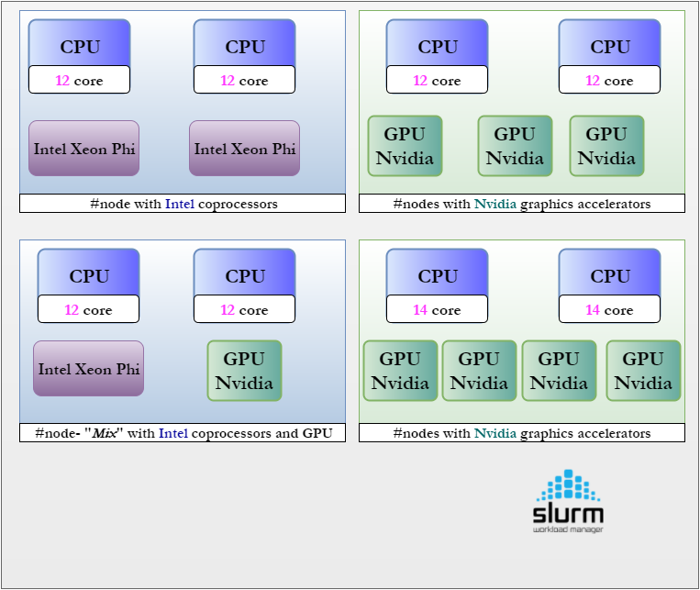The image size is (700, 590).
Task: Choose the first GPU Nvidia block in the four-GPU node
Action: click(400, 371)
